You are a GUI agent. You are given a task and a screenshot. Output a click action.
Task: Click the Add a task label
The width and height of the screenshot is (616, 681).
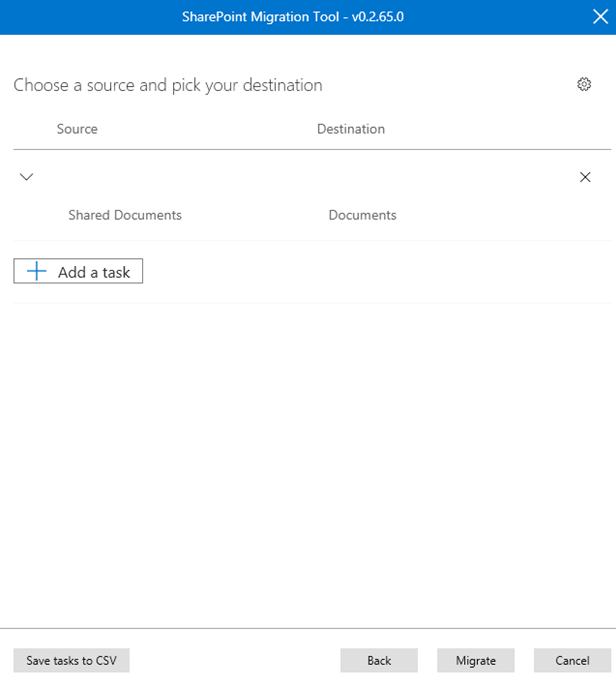coord(94,272)
